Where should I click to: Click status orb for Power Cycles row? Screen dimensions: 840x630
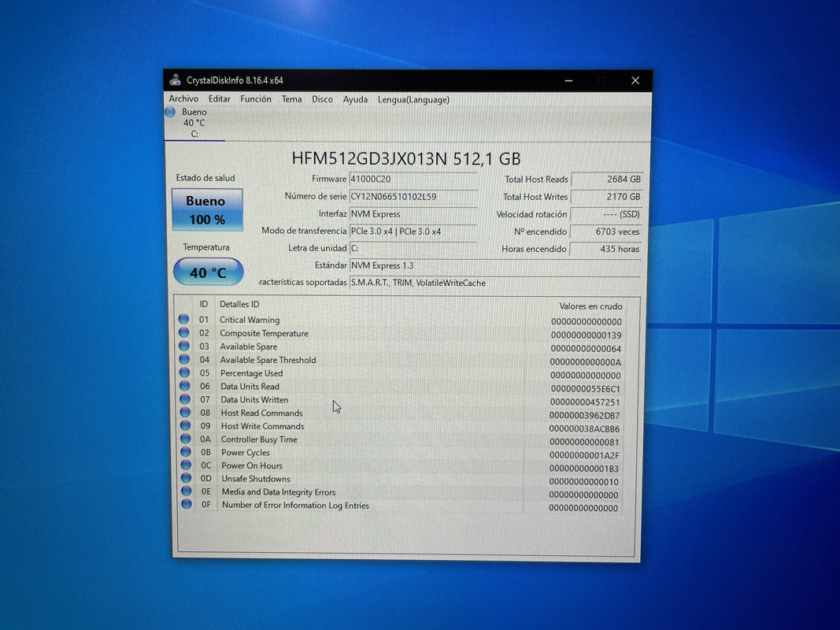point(186,451)
